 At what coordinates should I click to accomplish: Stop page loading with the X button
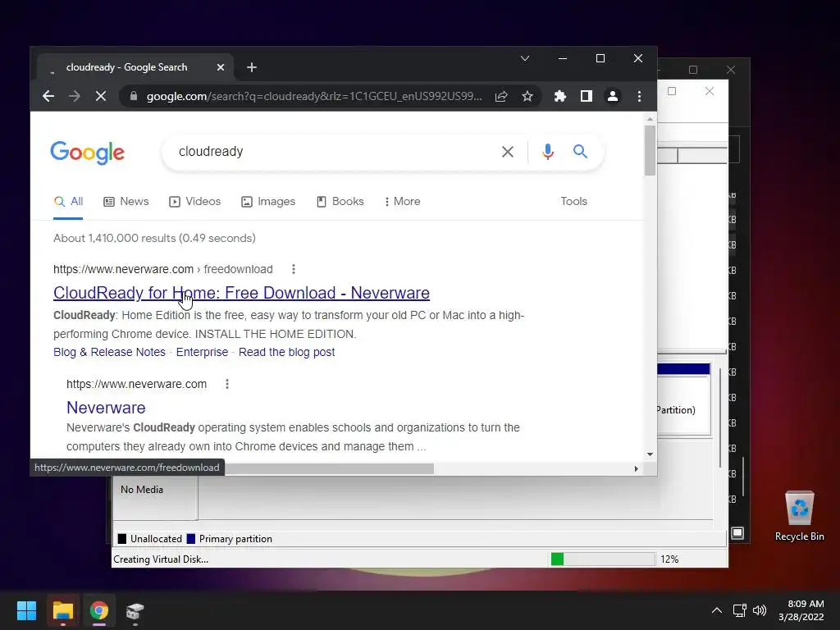[101, 97]
